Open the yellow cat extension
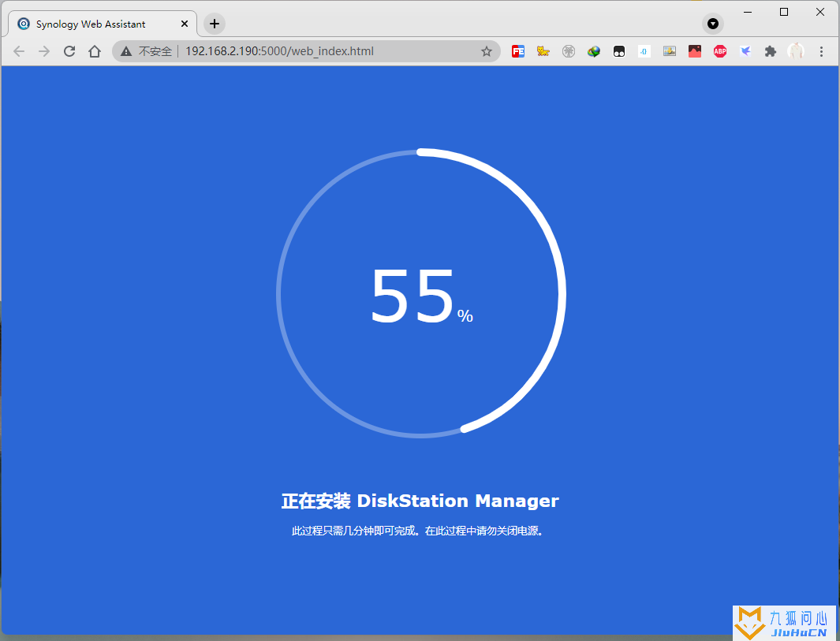This screenshot has width=840, height=641. pyautogui.click(x=543, y=51)
